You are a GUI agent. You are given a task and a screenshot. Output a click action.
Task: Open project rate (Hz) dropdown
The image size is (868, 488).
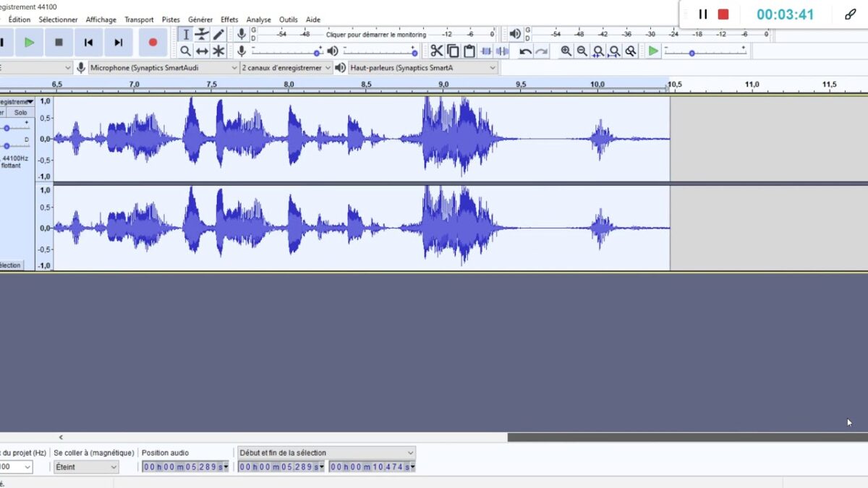pyautogui.click(x=16, y=467)
